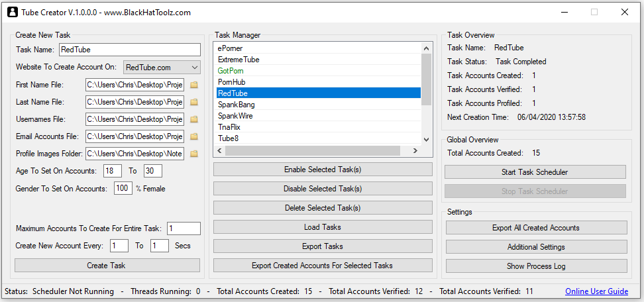Viewport: 644px width, 302px height.
Task: Click the app icon in title bar
Action: point(12,12)
